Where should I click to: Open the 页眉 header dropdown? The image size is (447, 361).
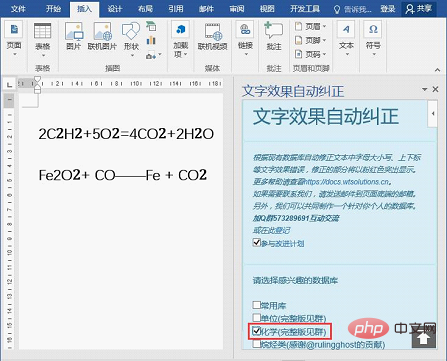point(311,26)
